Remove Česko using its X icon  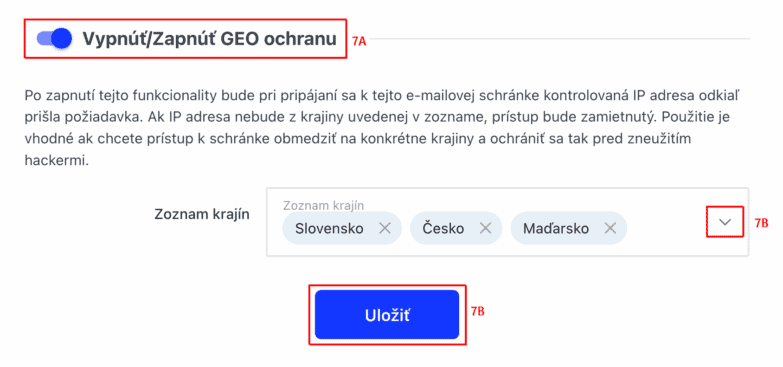pyautogui.click(x=485, y=229)
